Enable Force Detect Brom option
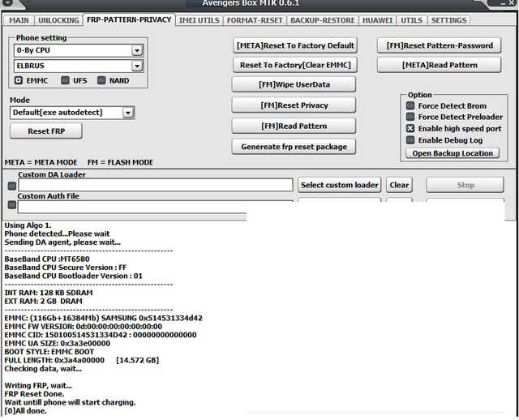Screen dimensions: 519x420 (x=410, y=105)
